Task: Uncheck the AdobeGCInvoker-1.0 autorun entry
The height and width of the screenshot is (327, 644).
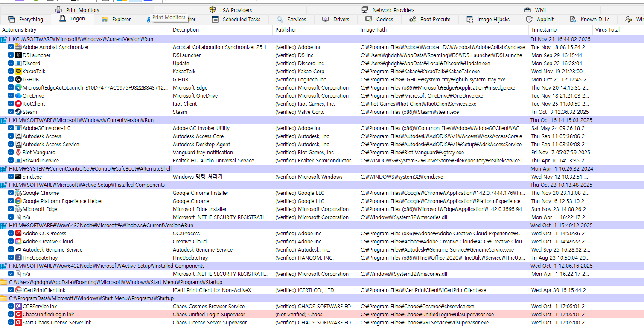Action: coord(11,128)
